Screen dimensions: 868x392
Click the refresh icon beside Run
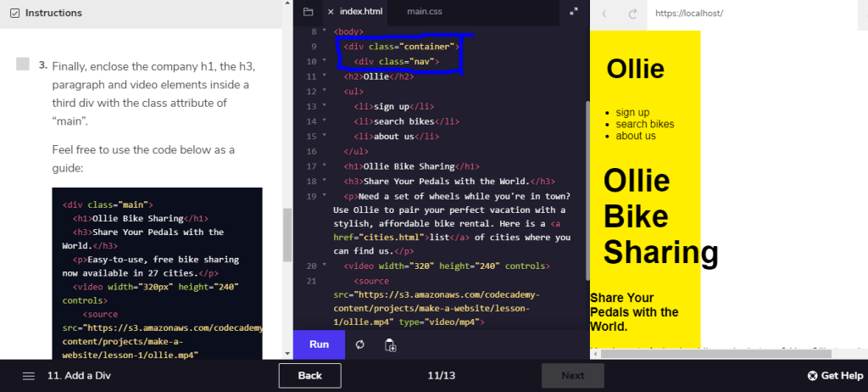click(360, 344)
